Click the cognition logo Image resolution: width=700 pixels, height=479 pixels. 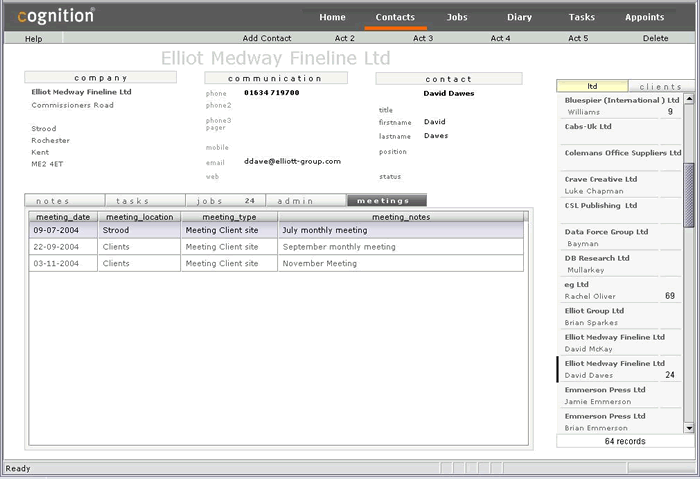[56, 16]
